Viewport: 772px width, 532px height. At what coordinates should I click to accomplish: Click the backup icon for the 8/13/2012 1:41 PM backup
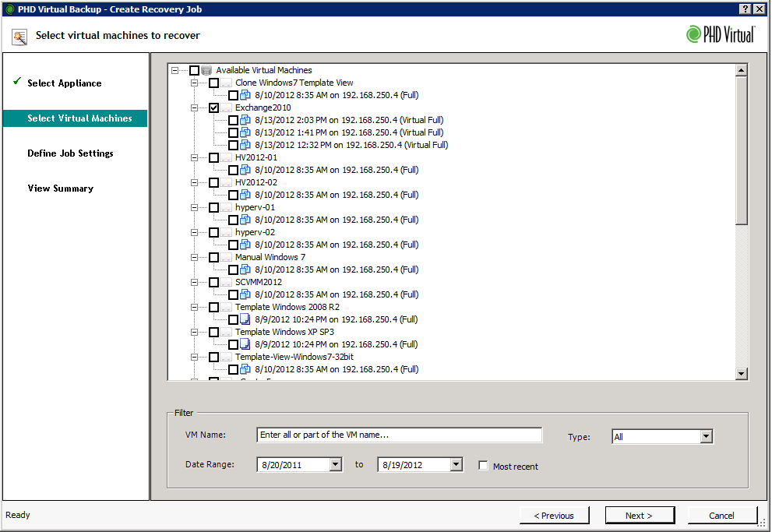click(245, 132)
